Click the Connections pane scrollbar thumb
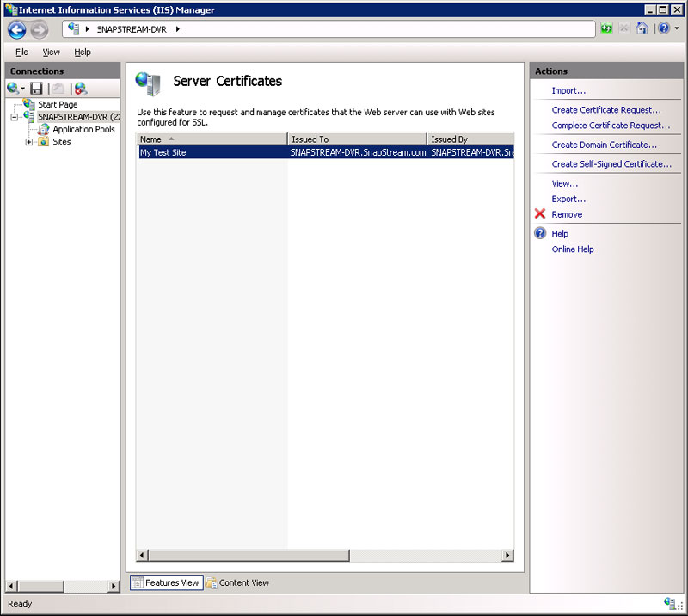Image resolution: width=688 pixels, height=616 pixels. click(40, 586)
